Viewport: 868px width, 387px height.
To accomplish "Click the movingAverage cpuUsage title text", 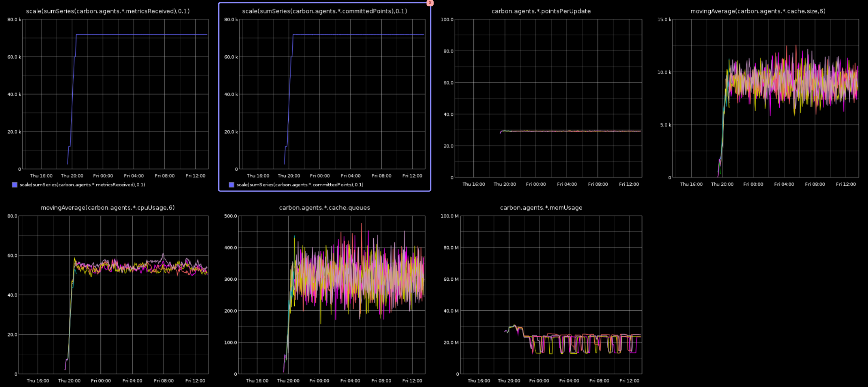I will (x=108, y=207).
